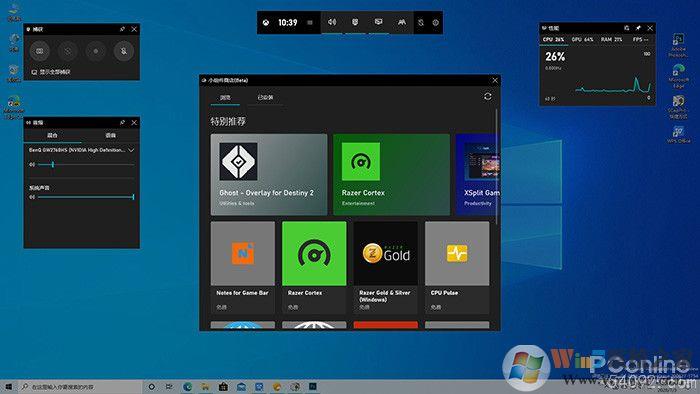The image size is (700, 394).
Task: Open the Ghost Overlay for Destiny 2 featured card
Action: (x=269, y=174)
